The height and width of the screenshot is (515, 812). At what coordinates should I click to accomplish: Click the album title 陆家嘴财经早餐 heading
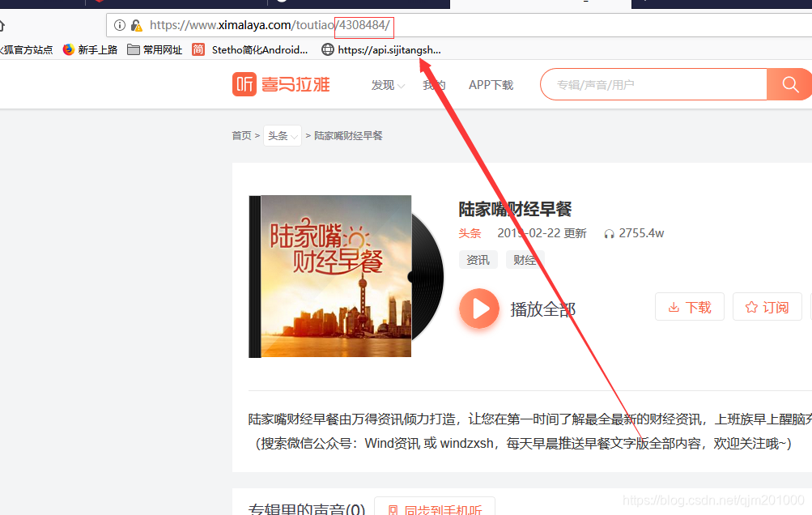(515, 209)
